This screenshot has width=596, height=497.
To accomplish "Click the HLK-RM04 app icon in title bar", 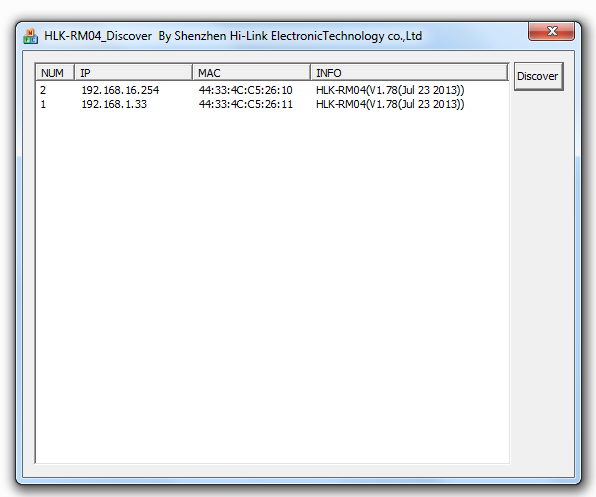I will [30, 36].
